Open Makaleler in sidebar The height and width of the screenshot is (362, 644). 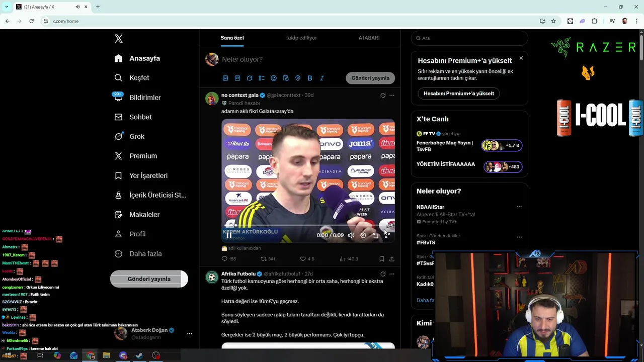pos(137,215)
